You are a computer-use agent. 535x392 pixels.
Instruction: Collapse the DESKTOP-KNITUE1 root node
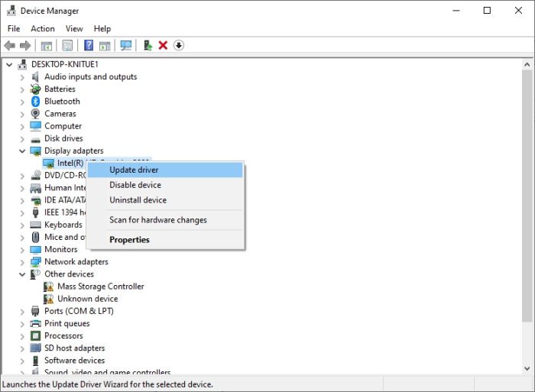[x=9, y=64]
